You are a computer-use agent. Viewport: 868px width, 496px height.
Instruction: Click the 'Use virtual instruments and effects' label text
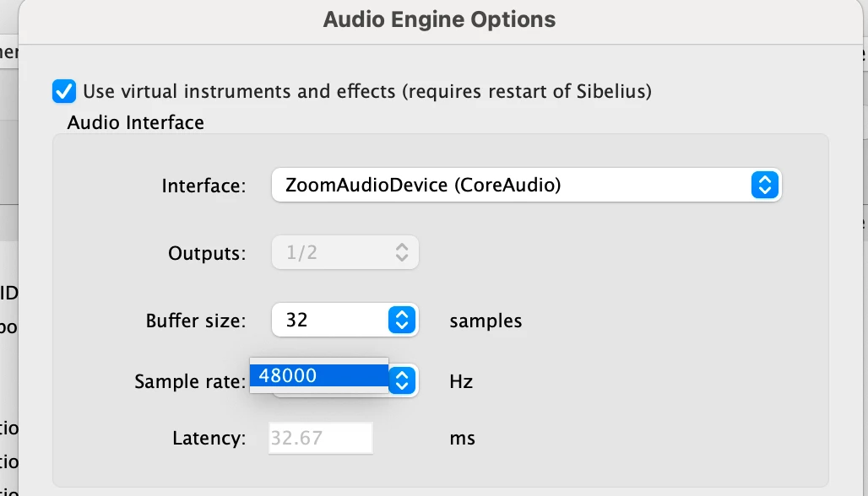tap(366, 91)
